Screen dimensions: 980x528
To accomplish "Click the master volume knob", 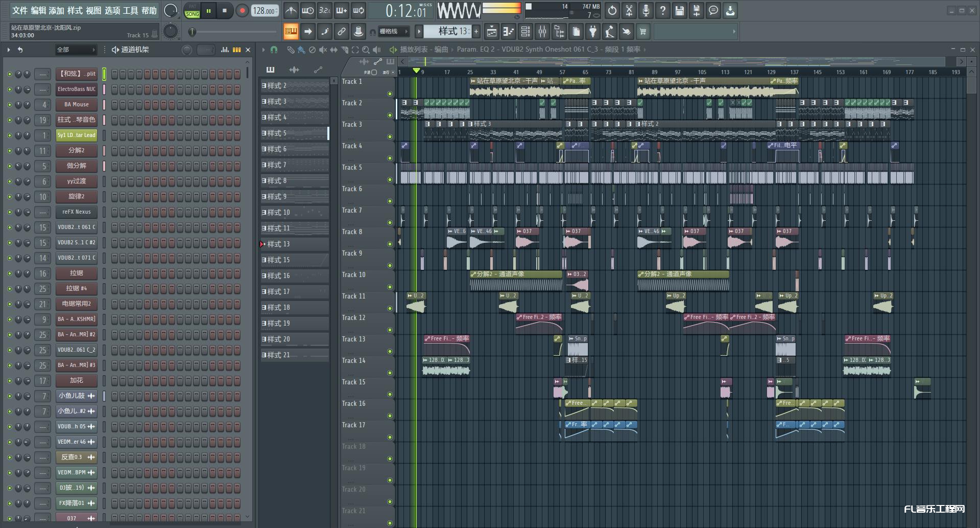I will (171, 11).
